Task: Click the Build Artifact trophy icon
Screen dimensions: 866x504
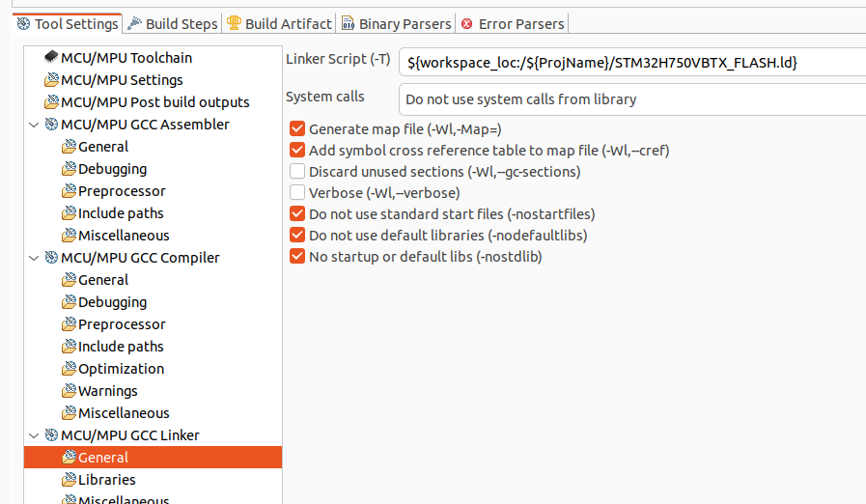Action: coord(234,23)
